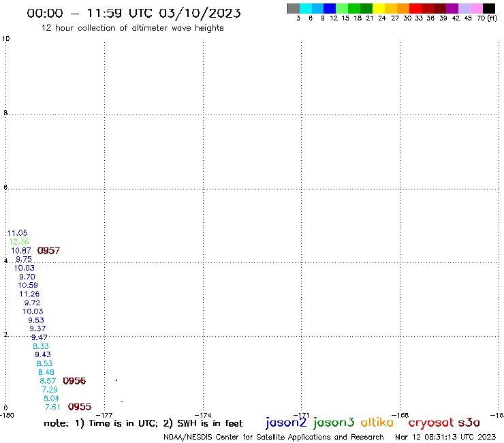Click the color scale label 24

pyautogui.click(x=382, y=18)
